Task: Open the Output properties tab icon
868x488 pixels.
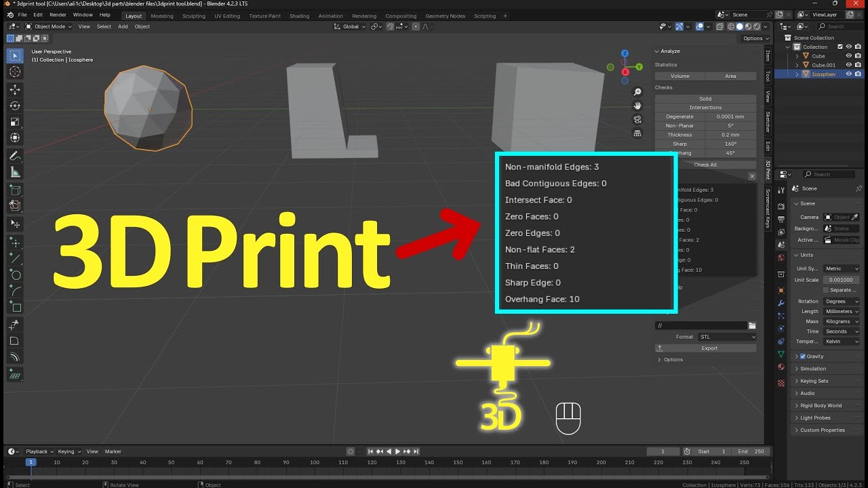Action: [x=781, y=218]
